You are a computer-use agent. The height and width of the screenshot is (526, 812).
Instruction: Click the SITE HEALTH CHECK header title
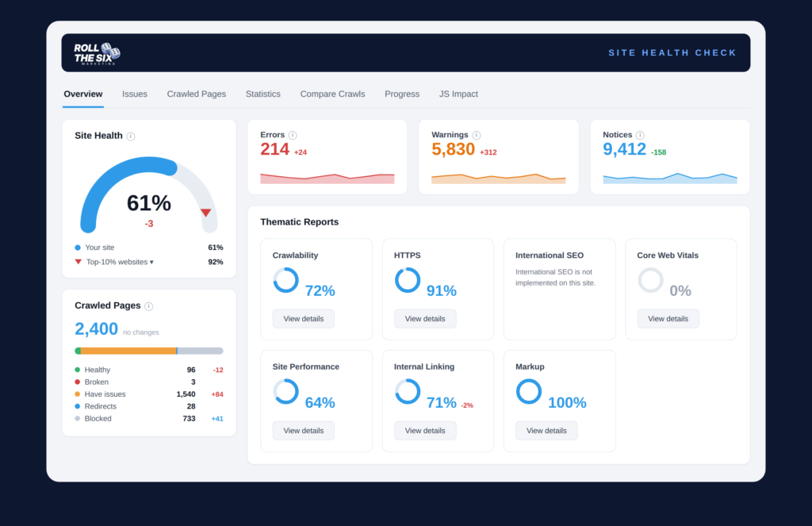tap(672, 53)
